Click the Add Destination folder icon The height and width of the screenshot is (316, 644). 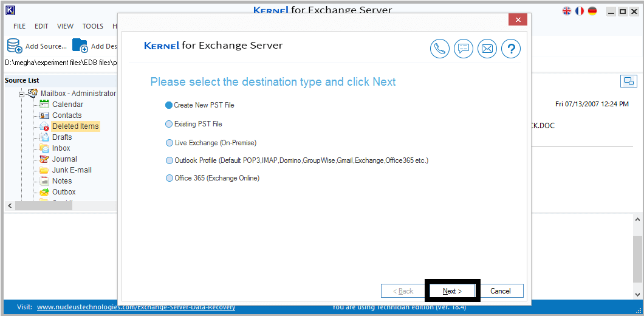80,46
